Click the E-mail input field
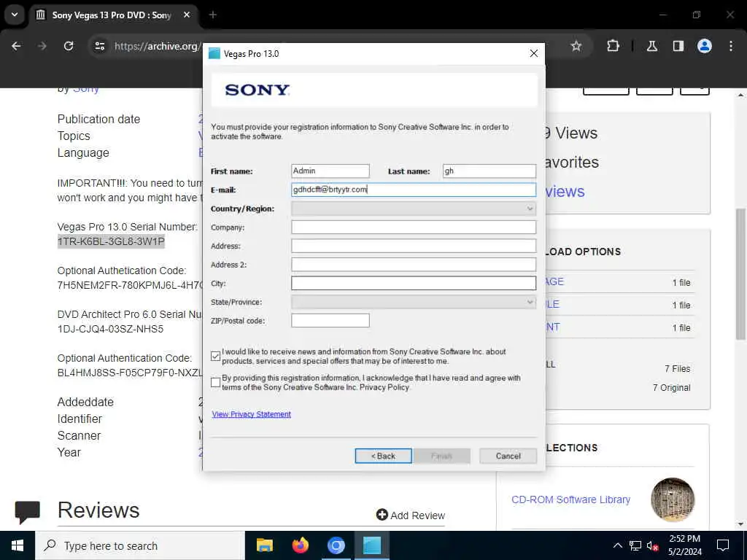747x560 pixels. click(414, 190)
